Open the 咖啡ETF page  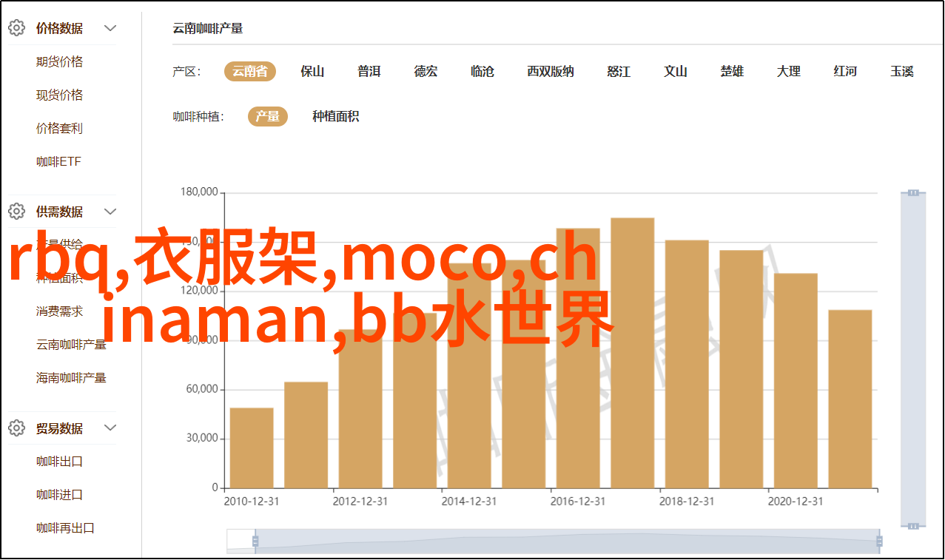click(x=58, y=162)
